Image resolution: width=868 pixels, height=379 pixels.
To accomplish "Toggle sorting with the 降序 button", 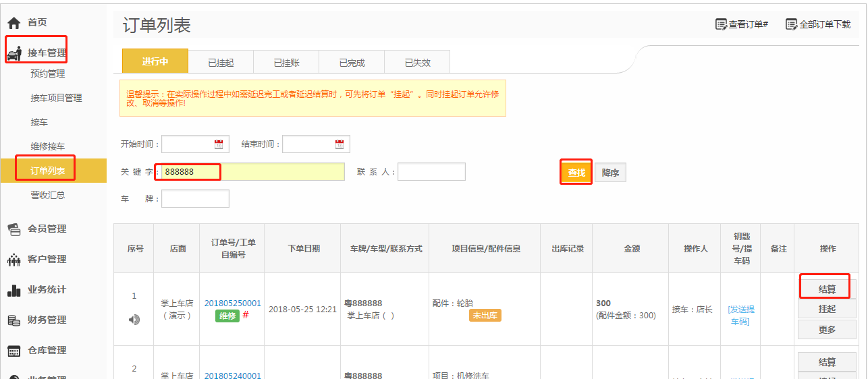I will (x=611, y=173).
